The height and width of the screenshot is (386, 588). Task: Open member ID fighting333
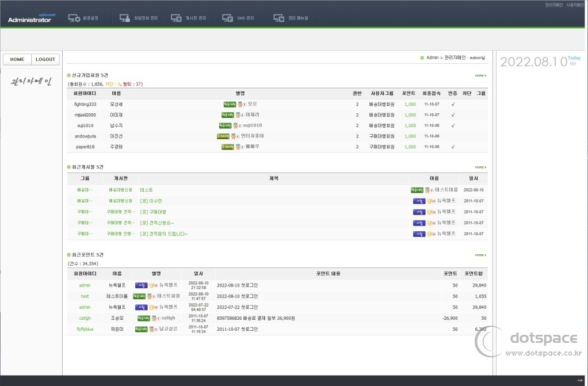coord(85,104)
